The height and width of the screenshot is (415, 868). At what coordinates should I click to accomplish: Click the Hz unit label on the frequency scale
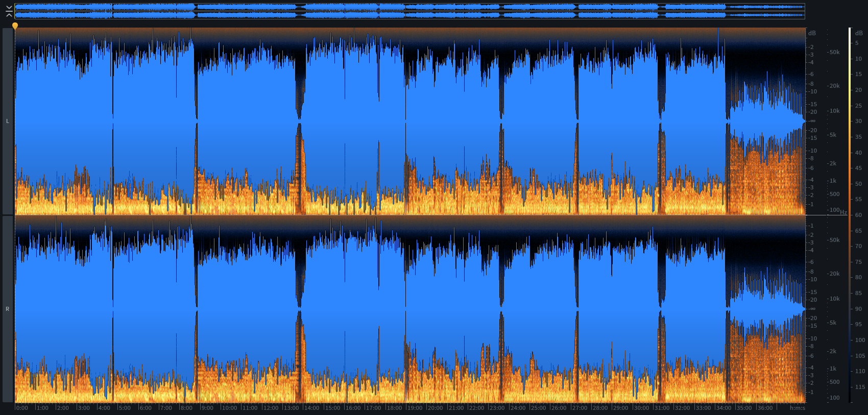pyautogui.click(x=843, y=212)
